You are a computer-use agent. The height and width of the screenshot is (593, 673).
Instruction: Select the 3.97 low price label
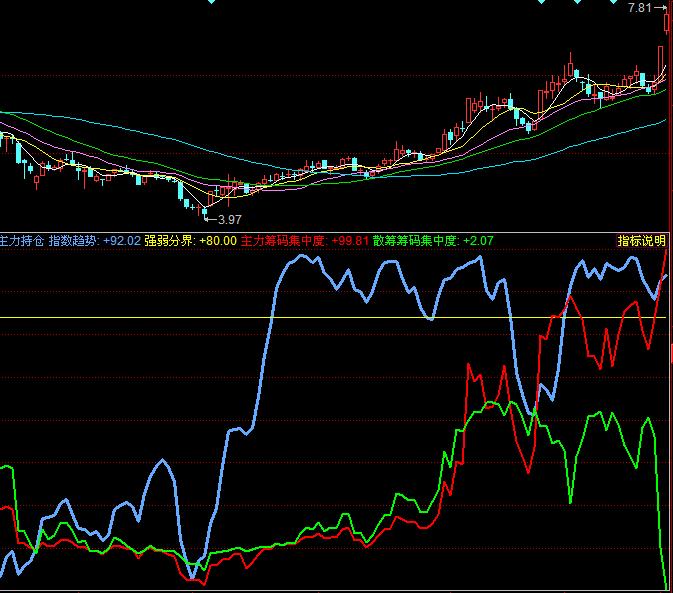click(230, 220)
